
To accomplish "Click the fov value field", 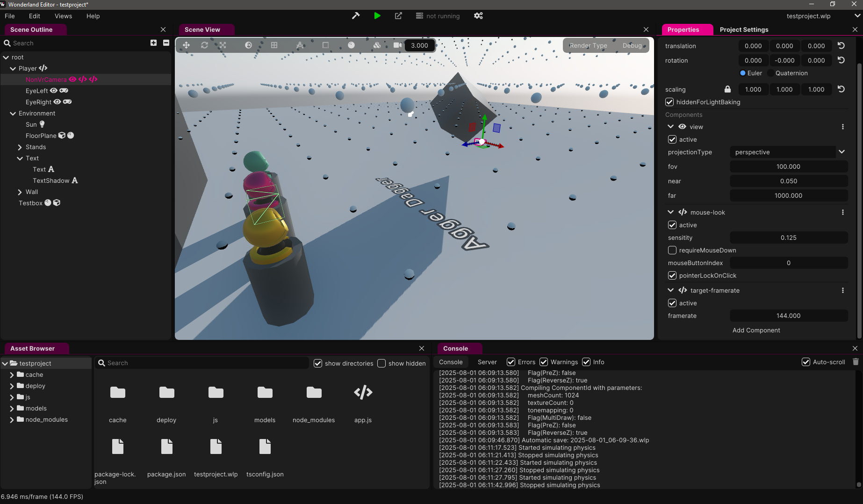I will point(789,166).
